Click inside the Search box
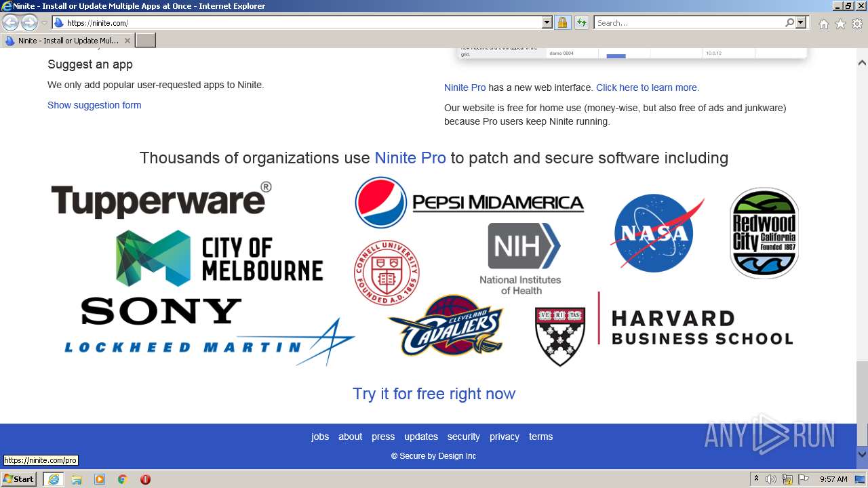The image size is (868, 488). pos(688,23)
